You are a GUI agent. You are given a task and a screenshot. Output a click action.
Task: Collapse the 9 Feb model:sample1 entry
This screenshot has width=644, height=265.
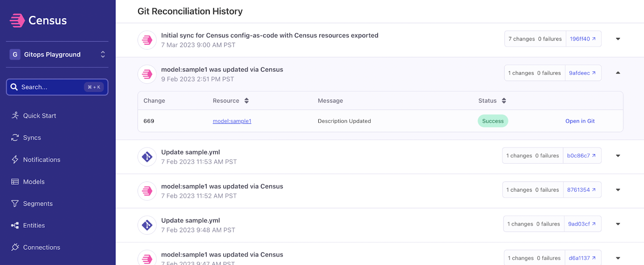point(618,73)
